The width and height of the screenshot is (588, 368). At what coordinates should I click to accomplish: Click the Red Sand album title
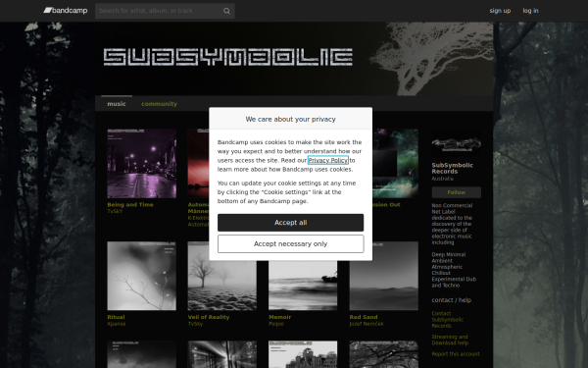364,317
